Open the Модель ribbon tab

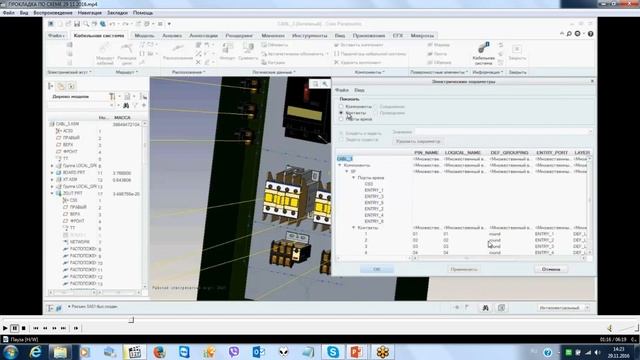(144, 36)
